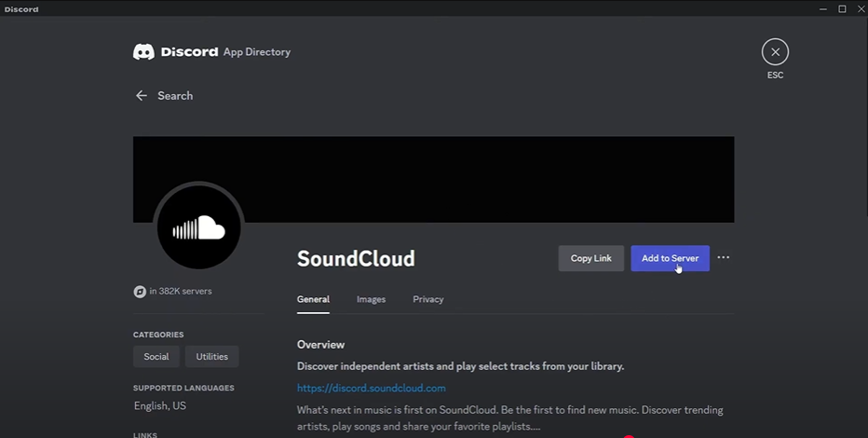The width and height of the screenshot is (868, 438).
Task: Click the back arrow next to Search
Action: pos(142,96)
